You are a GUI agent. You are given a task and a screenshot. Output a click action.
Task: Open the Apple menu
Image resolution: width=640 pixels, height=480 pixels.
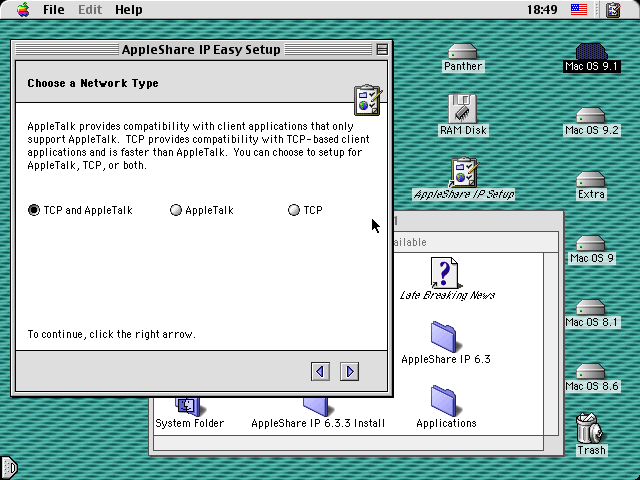tap(23, 9)
